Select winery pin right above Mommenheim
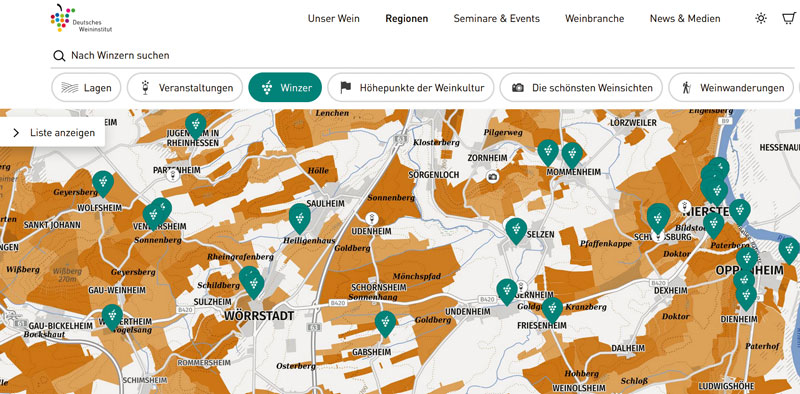800x394 pixels. click(572, 155)
